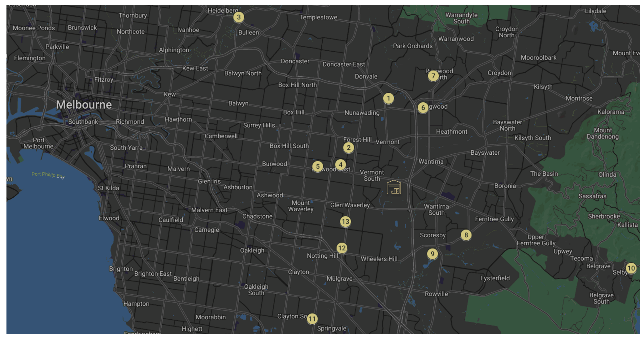Click marker 4 at Burwood East
Image resolution: width=644 pixels, height=339 pixels.
[x=340, y=165]
